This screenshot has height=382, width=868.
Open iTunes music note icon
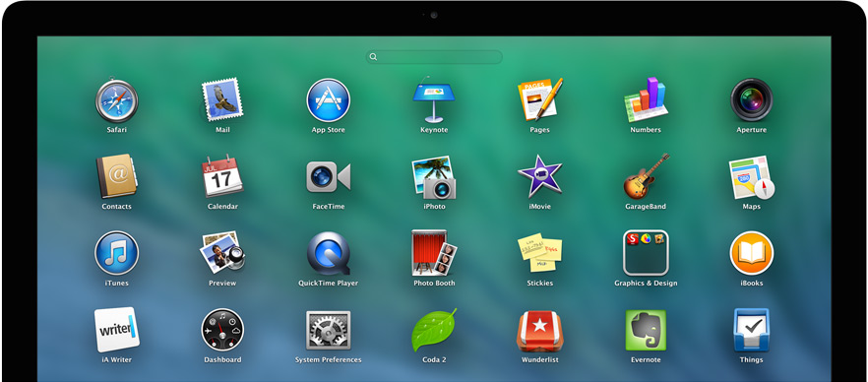116,253
